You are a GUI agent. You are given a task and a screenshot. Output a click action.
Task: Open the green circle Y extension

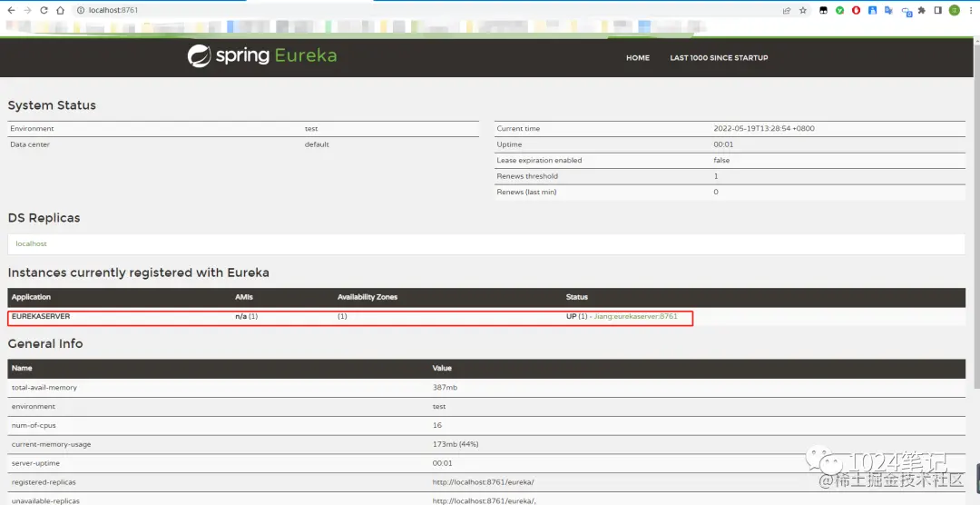click(840, 11)
